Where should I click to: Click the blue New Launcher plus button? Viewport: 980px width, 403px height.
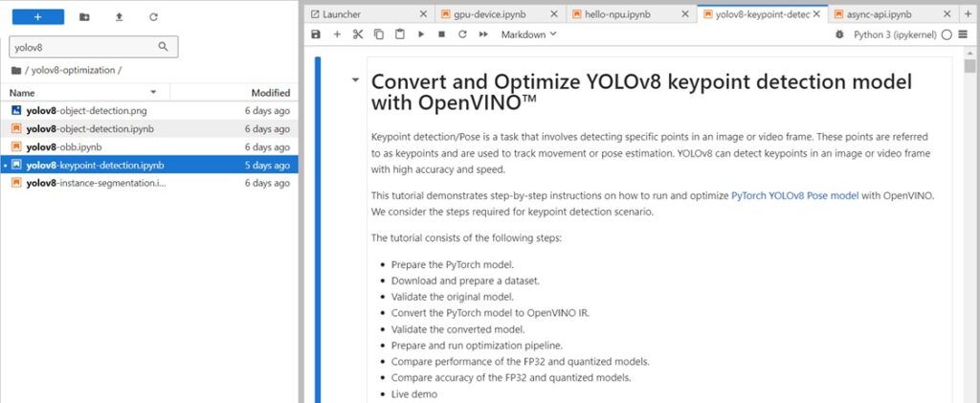point(38,17)
